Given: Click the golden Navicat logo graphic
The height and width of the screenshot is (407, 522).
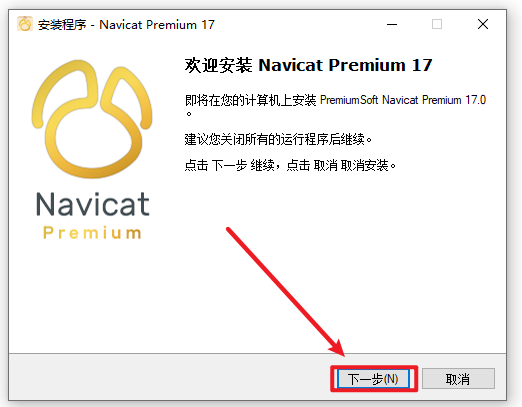Looking at the screenshot, I should click(x=92, y=119).
